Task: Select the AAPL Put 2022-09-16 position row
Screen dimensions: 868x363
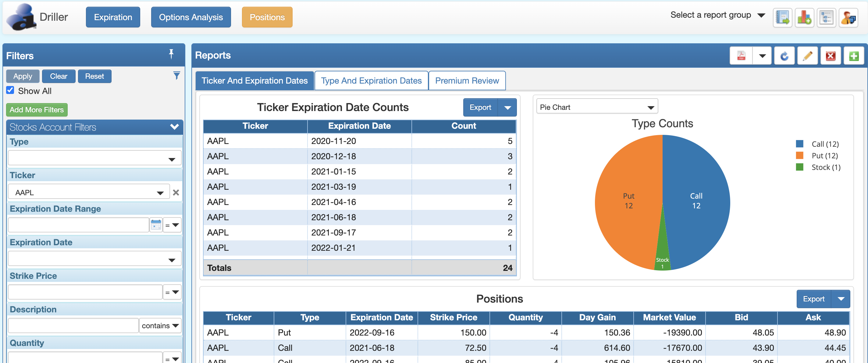Action: click(x=526, y=332)
